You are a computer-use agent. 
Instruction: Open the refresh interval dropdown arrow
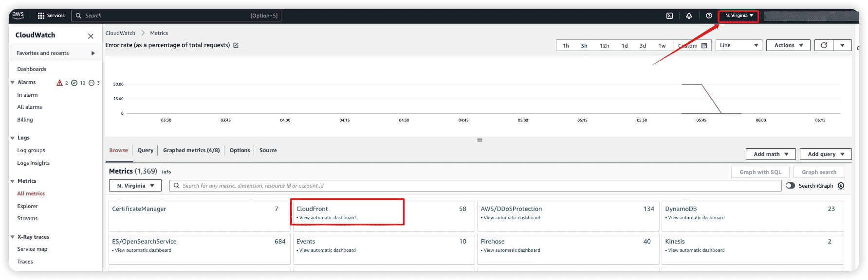tap(842, 45)
